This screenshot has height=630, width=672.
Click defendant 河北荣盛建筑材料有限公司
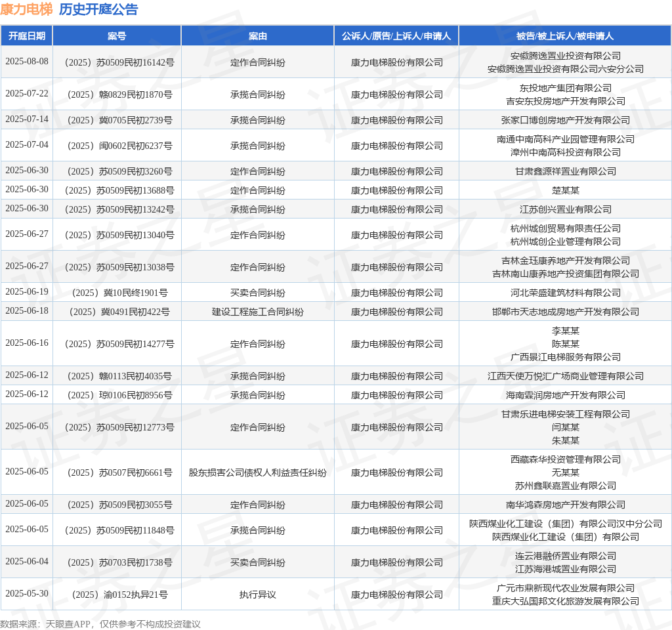tap(565, 293)
